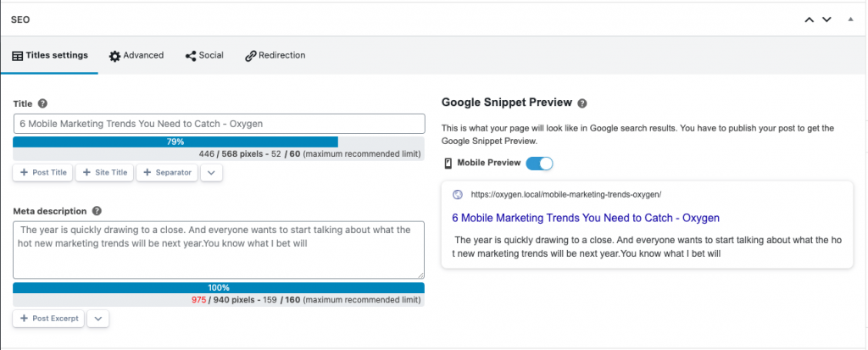Insert the Separator variable

pos(167,173)
